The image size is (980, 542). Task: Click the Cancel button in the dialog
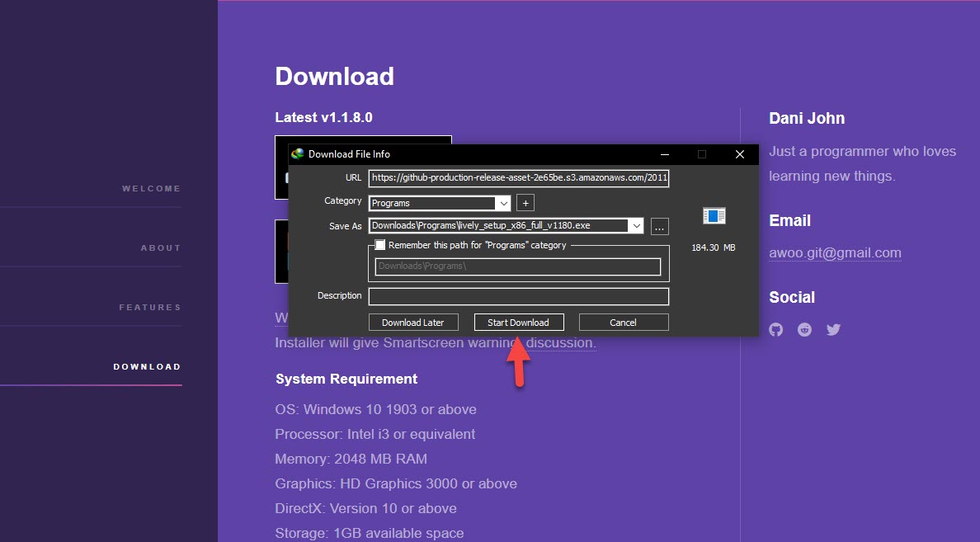point(623,323)
